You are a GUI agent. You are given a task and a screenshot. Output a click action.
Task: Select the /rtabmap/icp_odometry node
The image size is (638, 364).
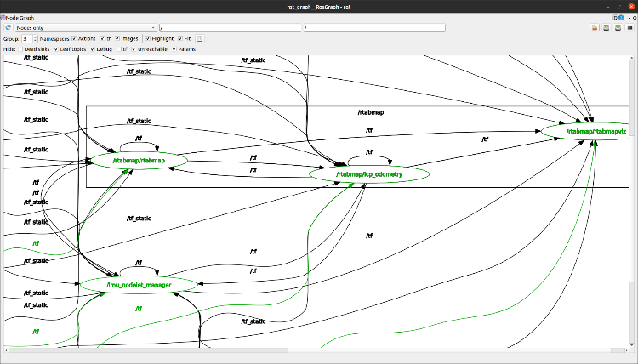369,174
